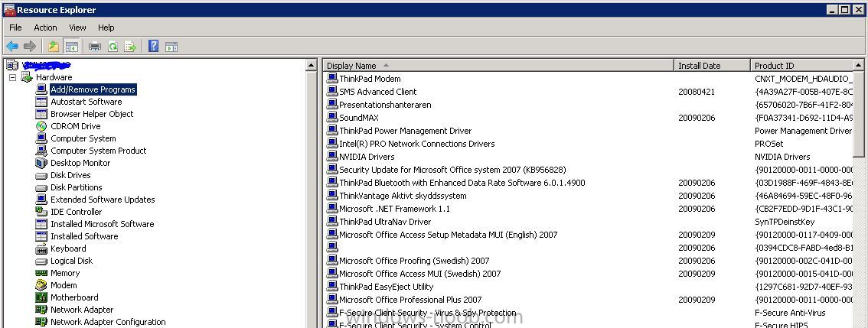This screenshot has height=328, width=868.
Task: Refresh the view with green arrow icon
Action: point(113,47)
